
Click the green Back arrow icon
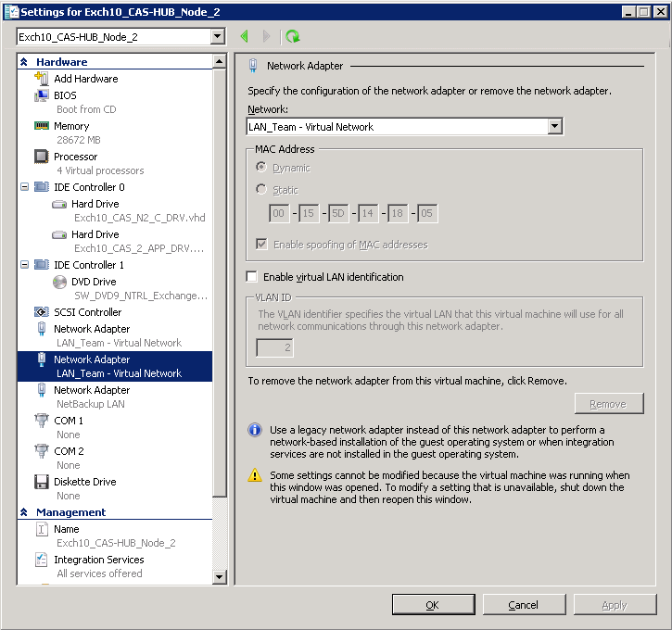[x=245, y=36]
